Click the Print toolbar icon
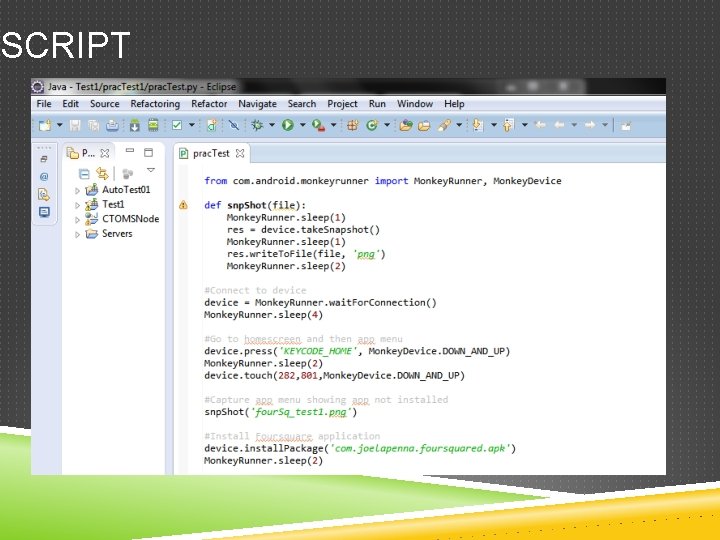720x540 pixels. click(112, 125)
